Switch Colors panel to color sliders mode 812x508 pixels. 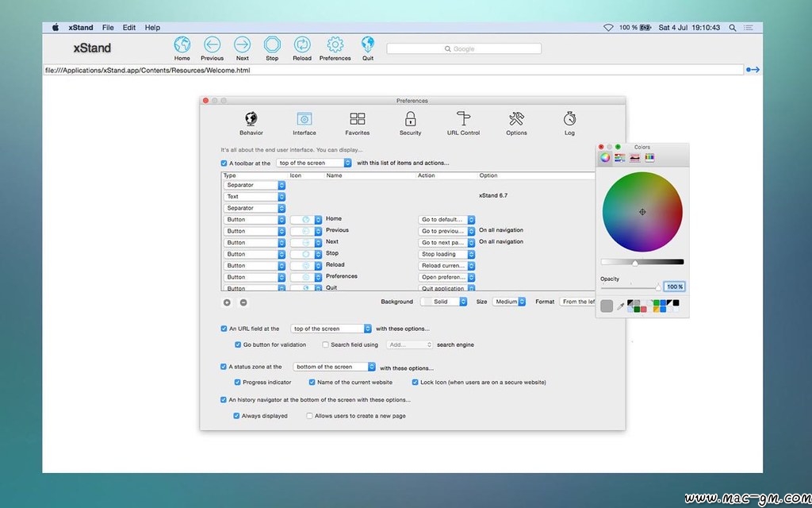point(620,158)
